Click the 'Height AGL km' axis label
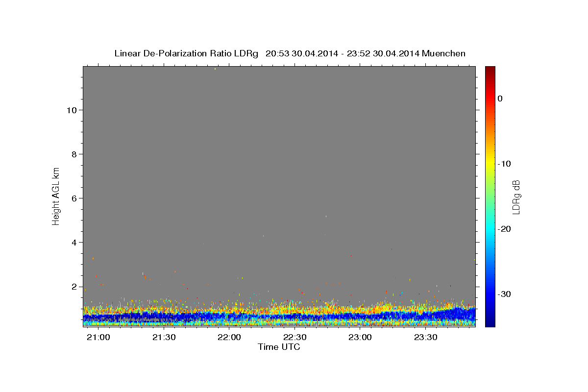Screen dimensions: 588x392 [56, 196]
